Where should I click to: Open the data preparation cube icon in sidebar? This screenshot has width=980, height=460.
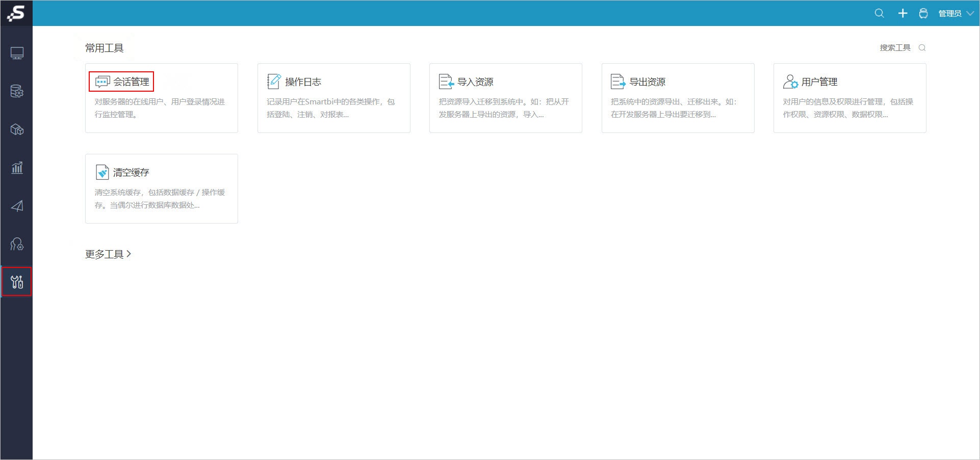[x=17, y=129]
